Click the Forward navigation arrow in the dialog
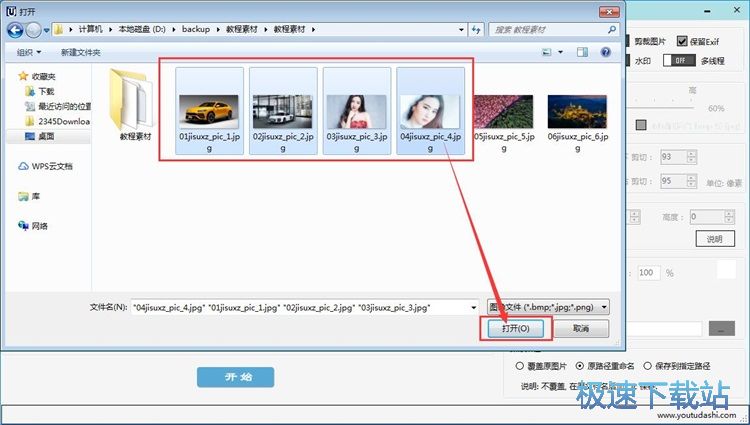This screenshot has width=750, height=425. (33, 30)
